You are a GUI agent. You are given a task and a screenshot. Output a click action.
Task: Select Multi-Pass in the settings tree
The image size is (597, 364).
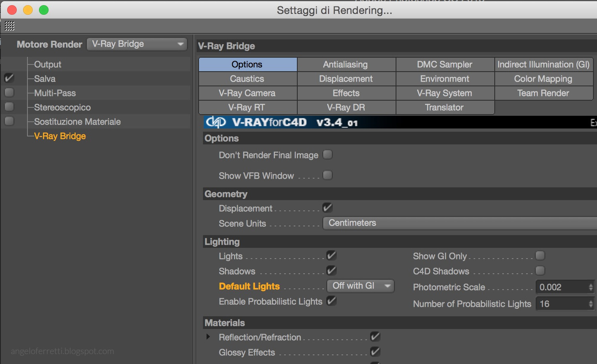pos(55,93)
